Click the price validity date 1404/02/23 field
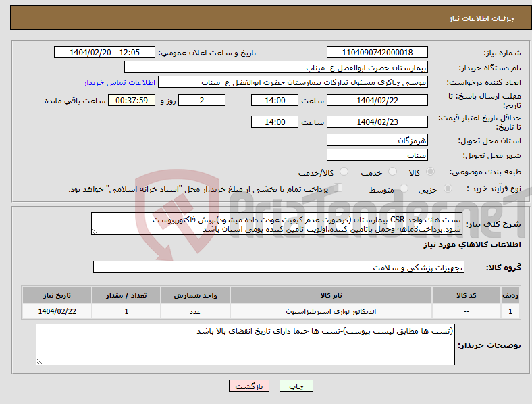This screenshot has height=404, width=532. tap(377, 122)
